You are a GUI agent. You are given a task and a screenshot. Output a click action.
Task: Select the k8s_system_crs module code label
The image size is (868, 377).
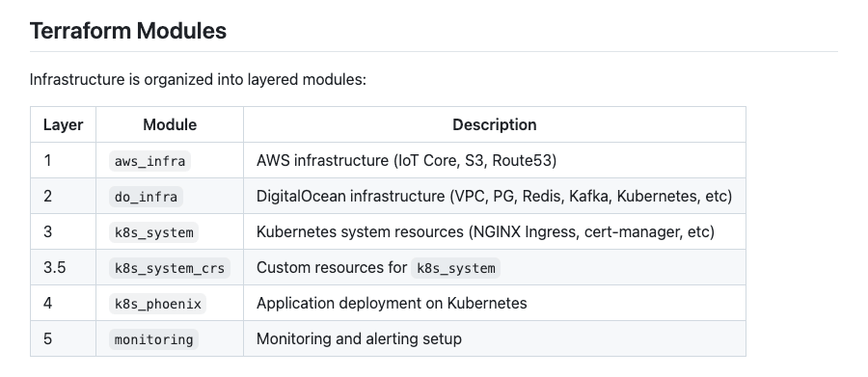point(170,268)
